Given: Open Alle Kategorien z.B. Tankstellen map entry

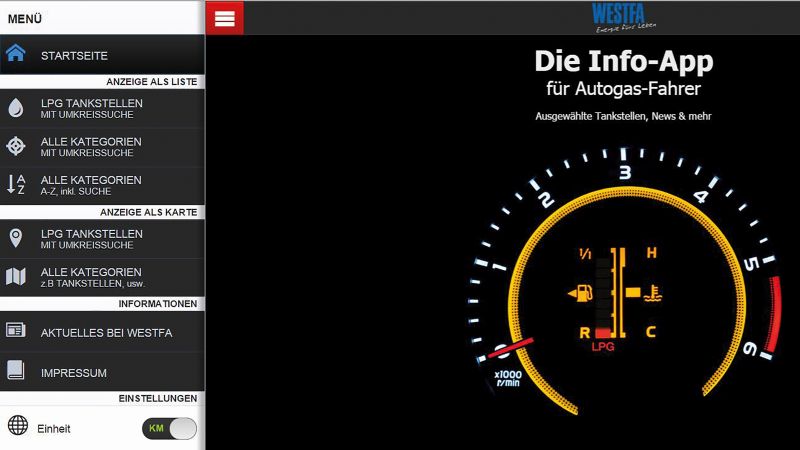Looking at the screenshot, I should [x=102, y=277].
